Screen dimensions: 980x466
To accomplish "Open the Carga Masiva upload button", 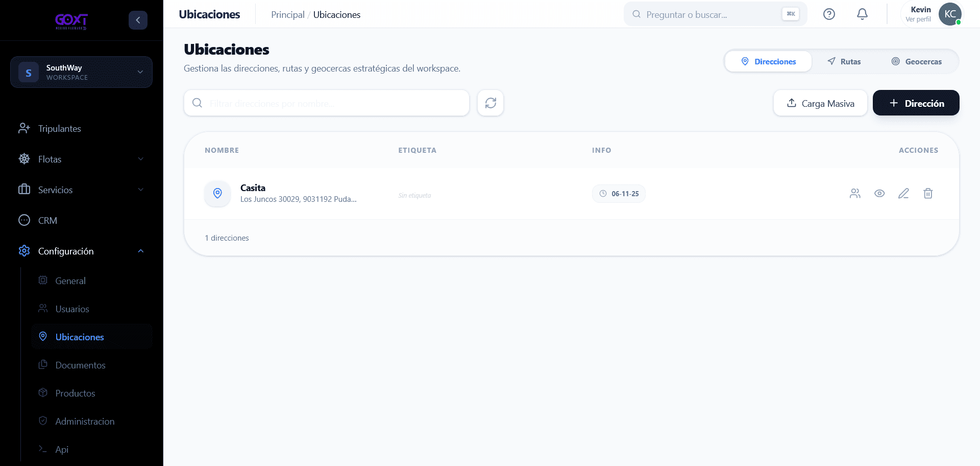I will coord(820,103).
